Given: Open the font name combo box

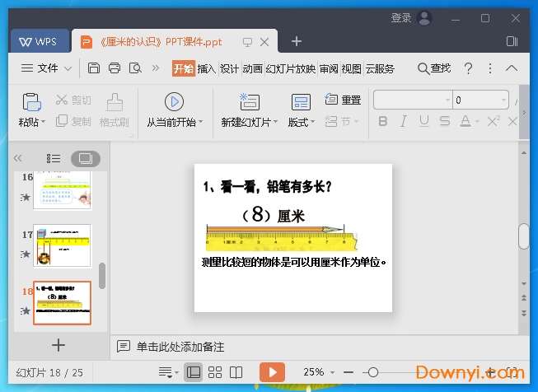Looking at the screenshot, I should click(x=413, y=100).
